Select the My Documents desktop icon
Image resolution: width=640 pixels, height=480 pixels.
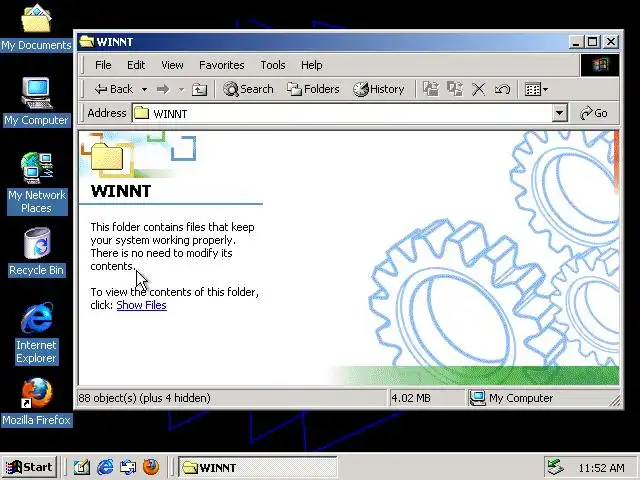pyautogui.click(x=36, y=28)
